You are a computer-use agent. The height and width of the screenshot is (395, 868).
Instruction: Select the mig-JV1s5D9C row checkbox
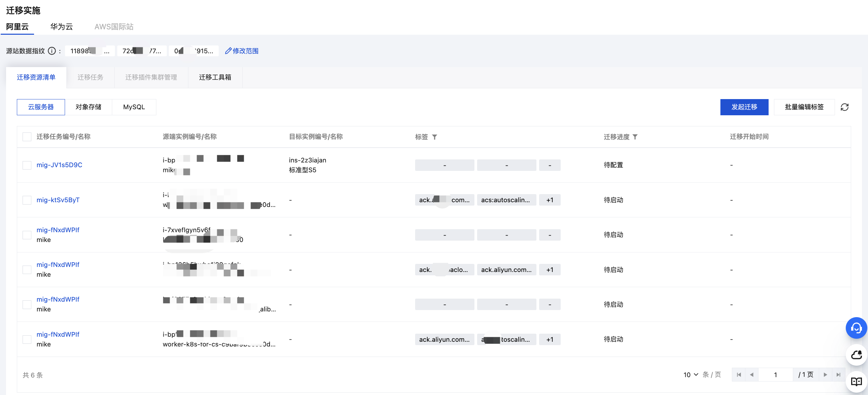pos(27,165)
